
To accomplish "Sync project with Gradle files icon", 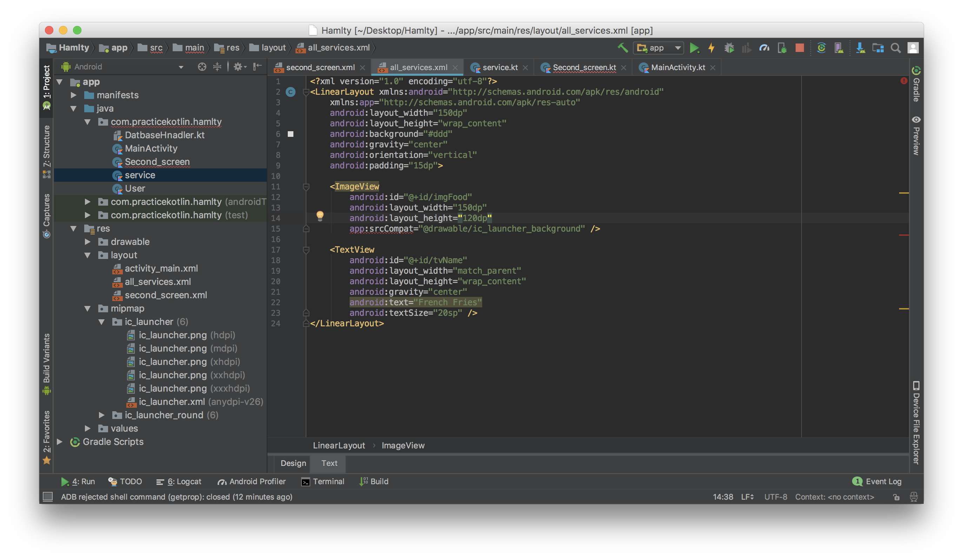I will point(821,48).
